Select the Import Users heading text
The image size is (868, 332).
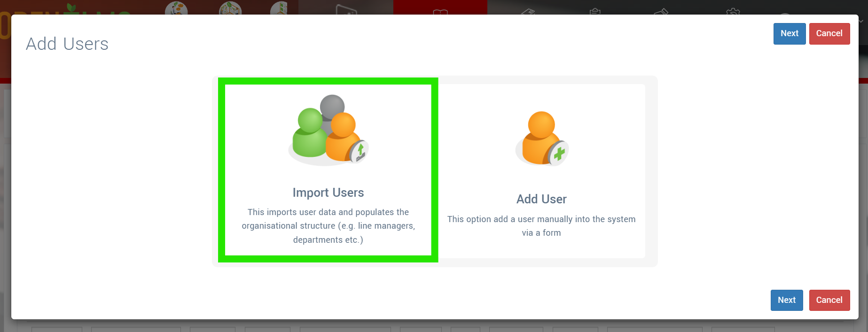[x=328, y=193]
